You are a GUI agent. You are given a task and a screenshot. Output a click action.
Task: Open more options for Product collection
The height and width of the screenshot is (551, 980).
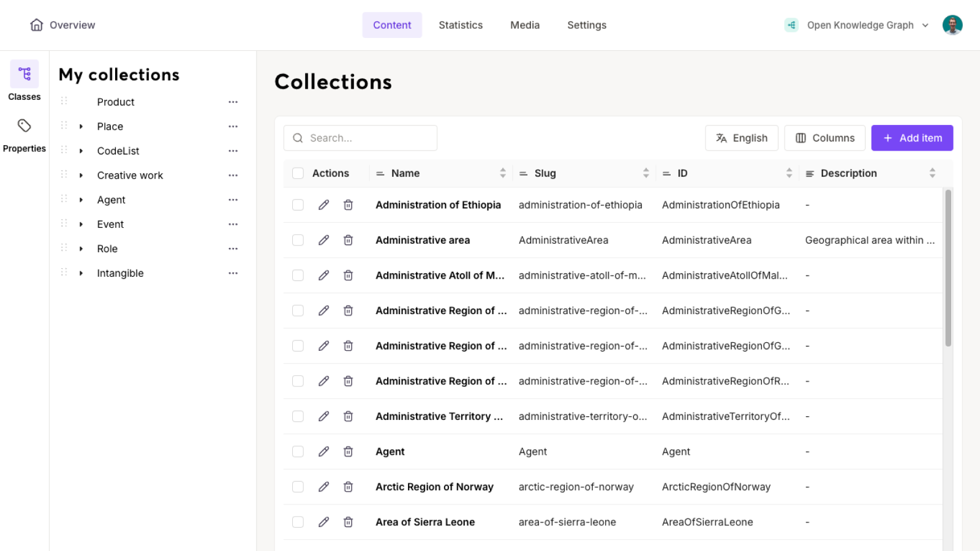coord(233,102)
